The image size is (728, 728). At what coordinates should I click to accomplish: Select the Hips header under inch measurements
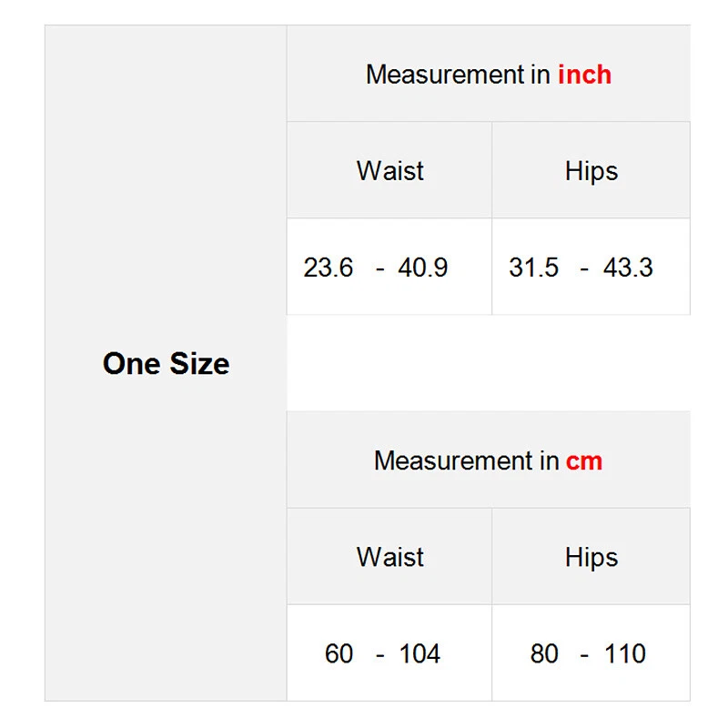(591, 171)
